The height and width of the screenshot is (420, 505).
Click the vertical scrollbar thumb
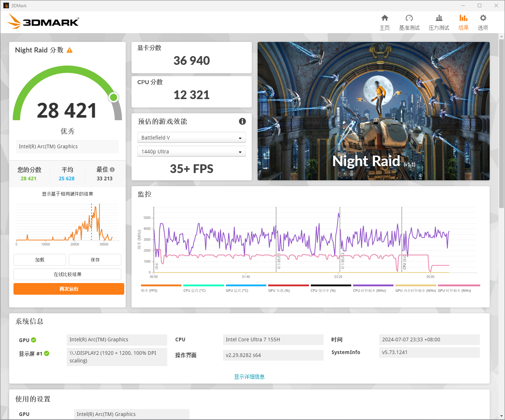pyautogui.click(x=502, y=124)
